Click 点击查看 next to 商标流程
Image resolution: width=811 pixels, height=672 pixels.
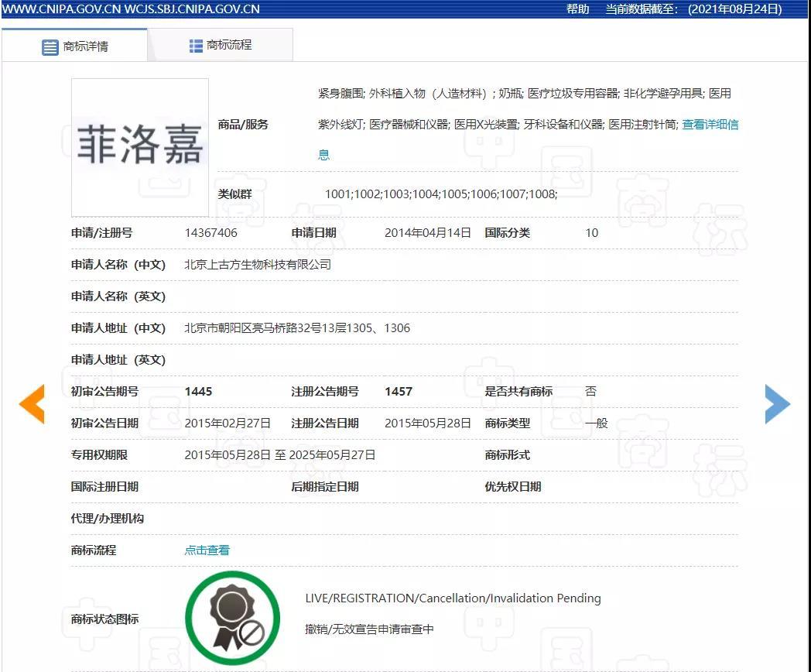click(206, 550)
